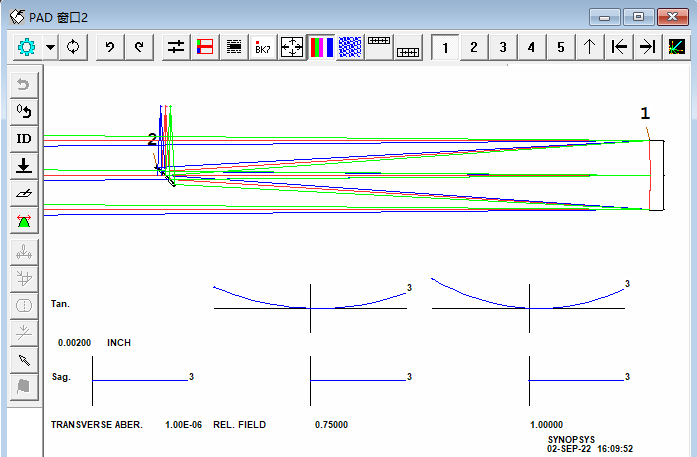Viewport: 697px width, 457px height.
Task: Click the cyan gear settings icon
Action: coord(27,47)
